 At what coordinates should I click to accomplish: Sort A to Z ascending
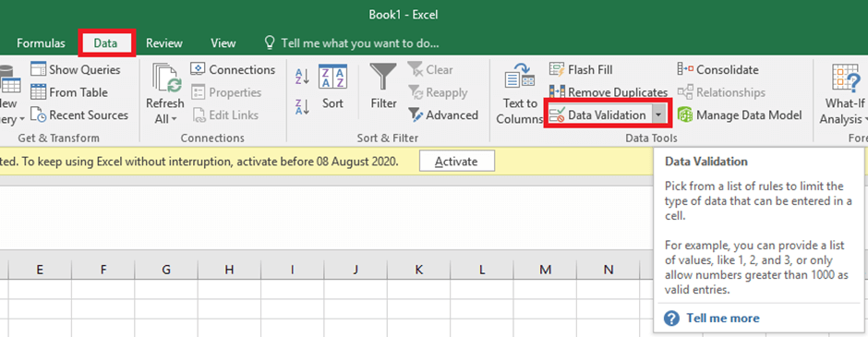click(303, 77)
